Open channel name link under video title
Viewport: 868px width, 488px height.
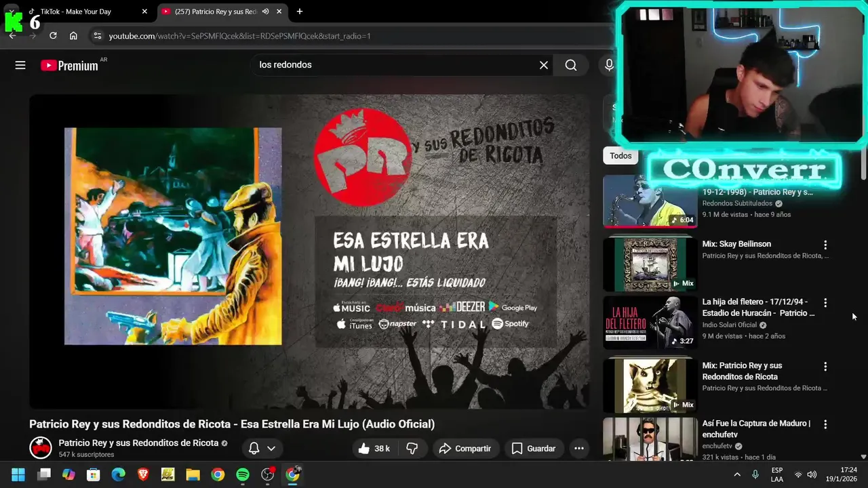tap(138, 443)
